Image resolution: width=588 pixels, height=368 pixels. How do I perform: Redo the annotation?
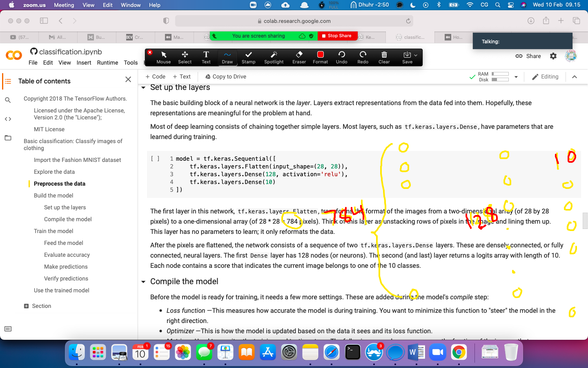(x=363, y=57)
